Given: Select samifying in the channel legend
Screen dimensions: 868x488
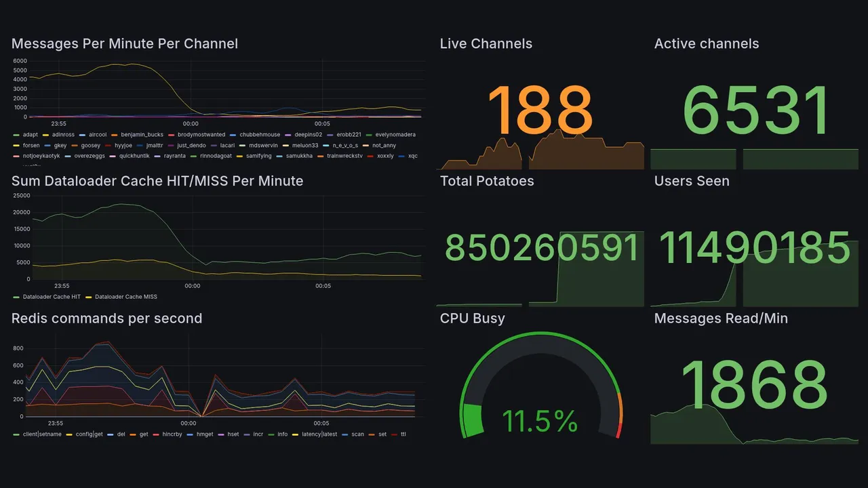Looking at the screenshot, I should coord(254,157).
